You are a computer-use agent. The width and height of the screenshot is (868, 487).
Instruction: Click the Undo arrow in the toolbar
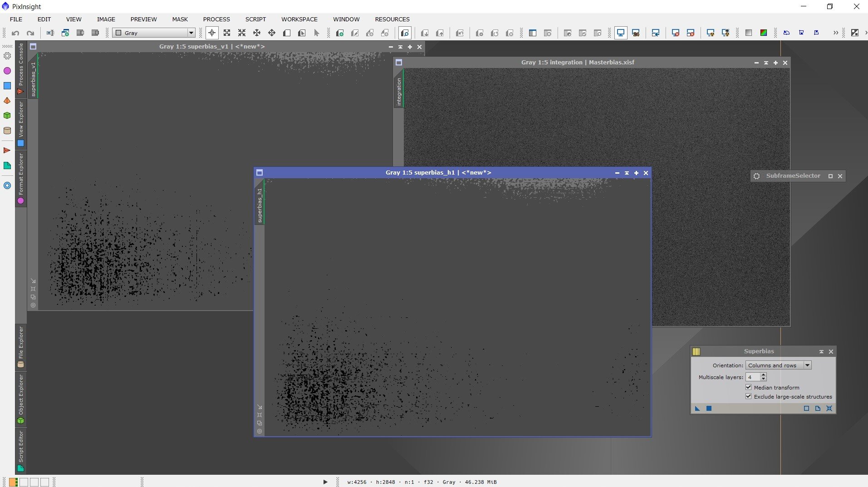15,33
